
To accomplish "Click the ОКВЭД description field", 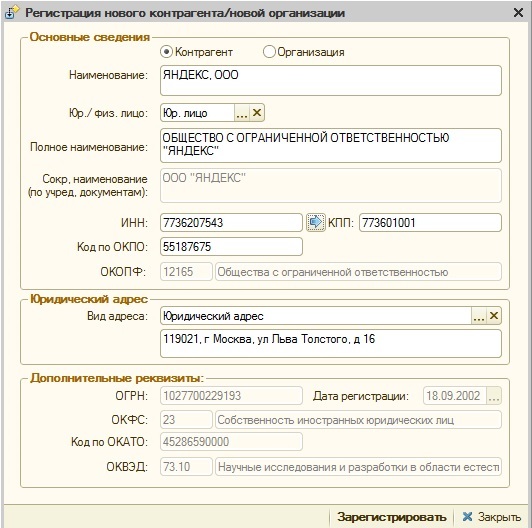I will tap(358, 467).
